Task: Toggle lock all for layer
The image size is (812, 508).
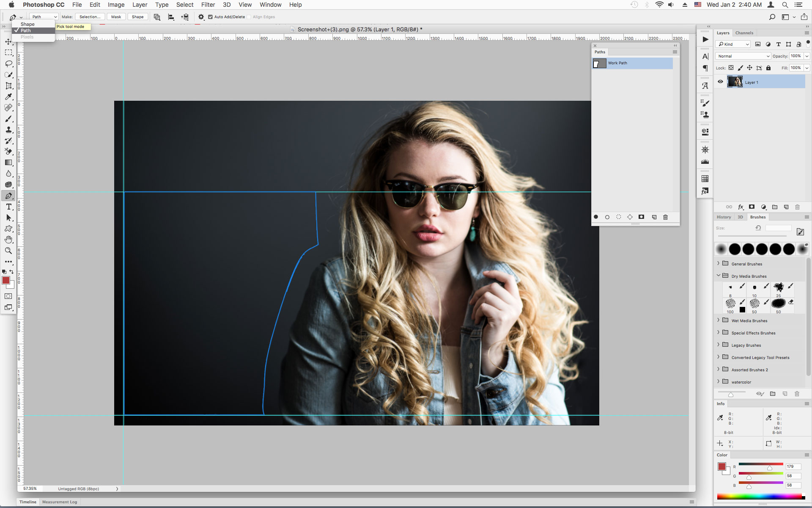Action: pyautogui.click(x=768, y=68)
